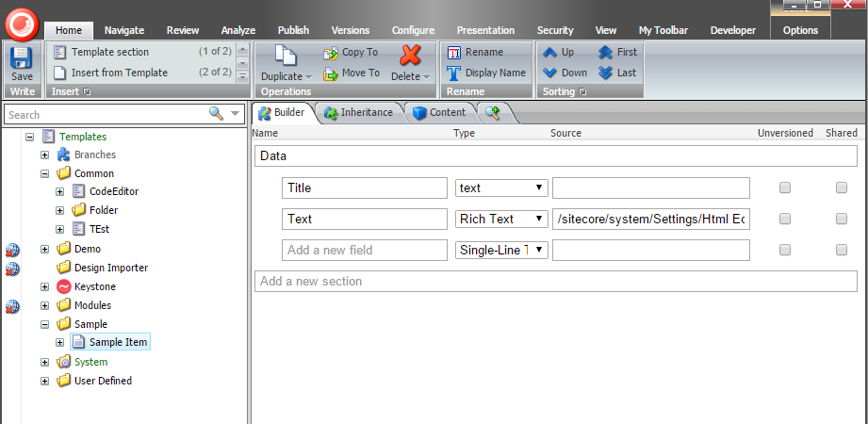868x424 pixels.
Task: Click the Keystone red circle icon
Action: 64,286
